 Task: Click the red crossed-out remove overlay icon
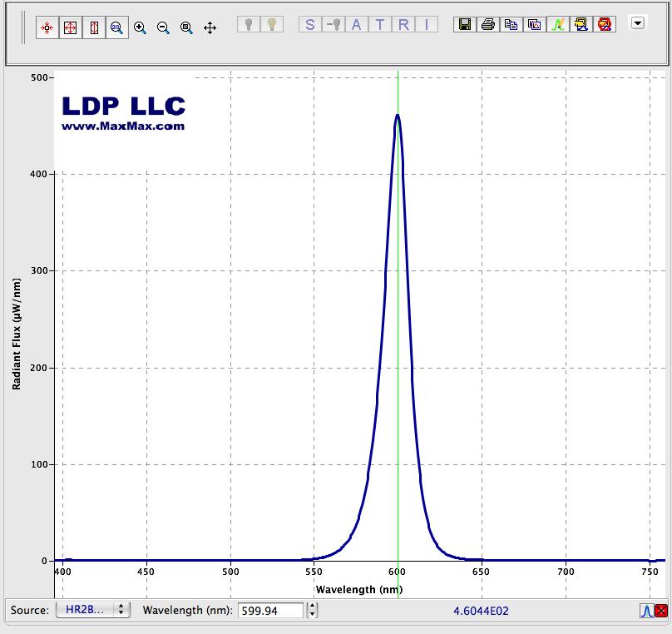[x=605, y=24]
